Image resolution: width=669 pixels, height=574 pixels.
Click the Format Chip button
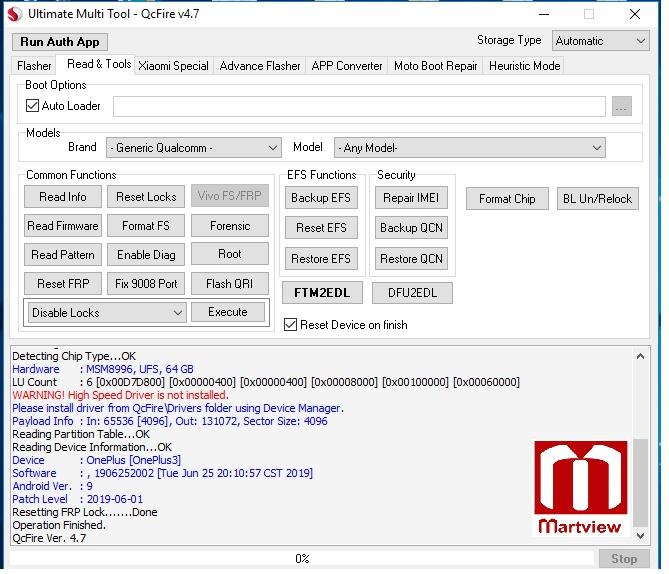pos(507,199)
